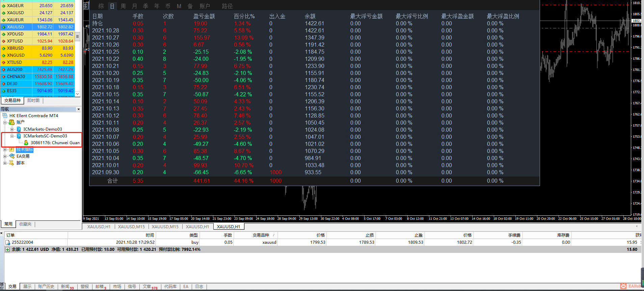
Task: Collapse the 账户 tree node
Action: coord(5,122)
